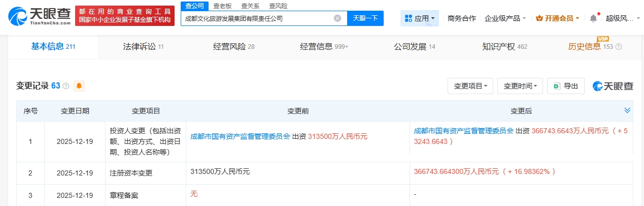
Task: Expand the 开通会员 membership menu
Action: click(558, 18)
